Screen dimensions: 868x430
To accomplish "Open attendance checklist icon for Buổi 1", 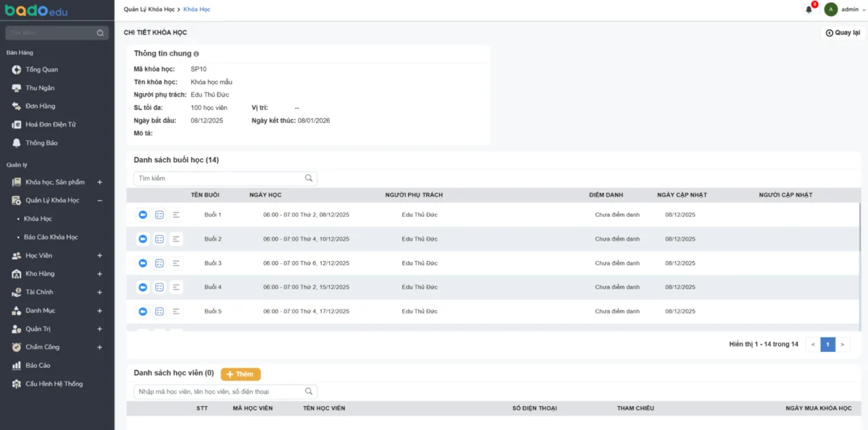I will point(159,215).
